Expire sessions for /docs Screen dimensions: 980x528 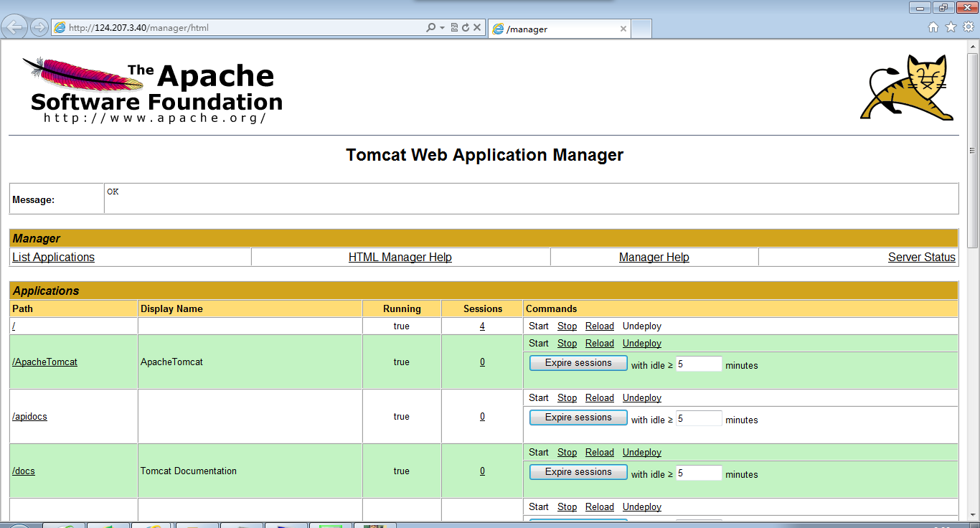578,472
